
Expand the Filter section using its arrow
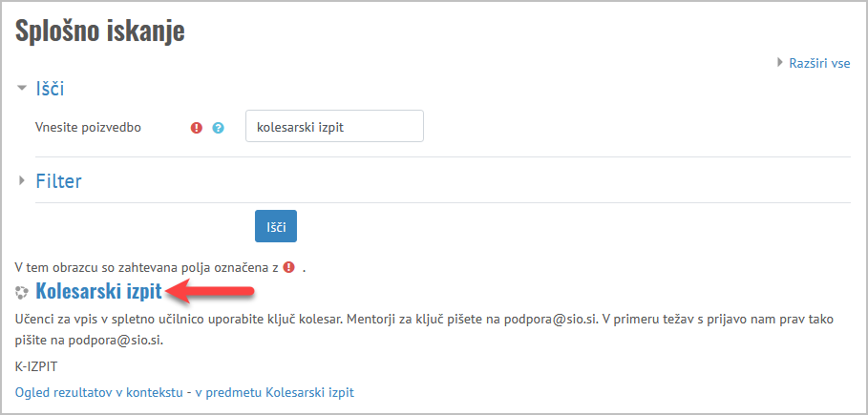point(22,180)
